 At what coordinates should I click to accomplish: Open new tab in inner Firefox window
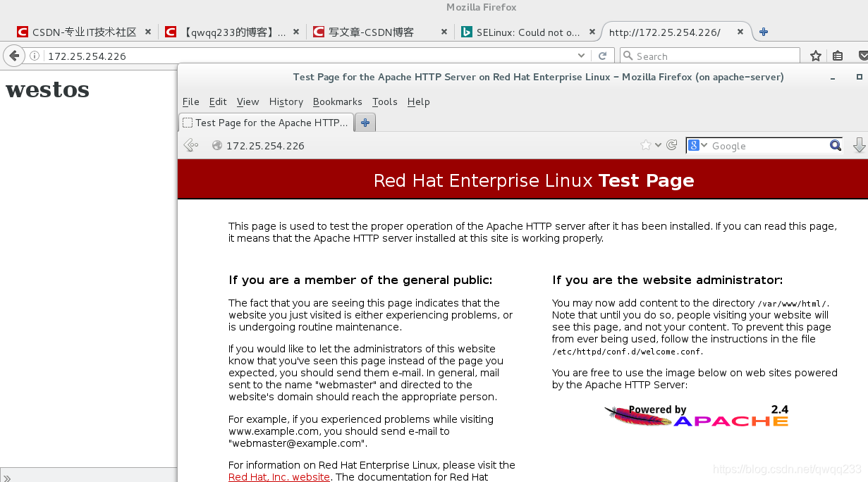tap(365, 122)
